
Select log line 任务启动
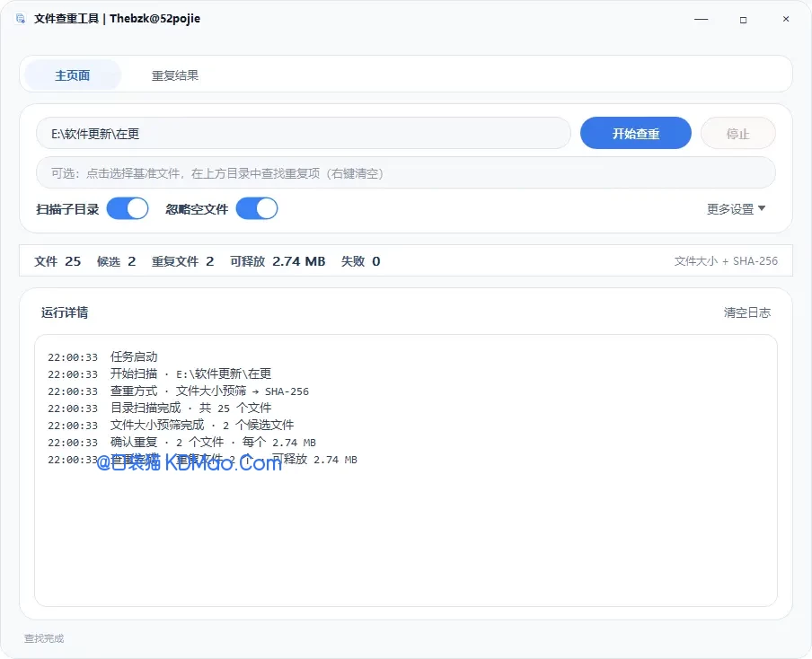102,357
